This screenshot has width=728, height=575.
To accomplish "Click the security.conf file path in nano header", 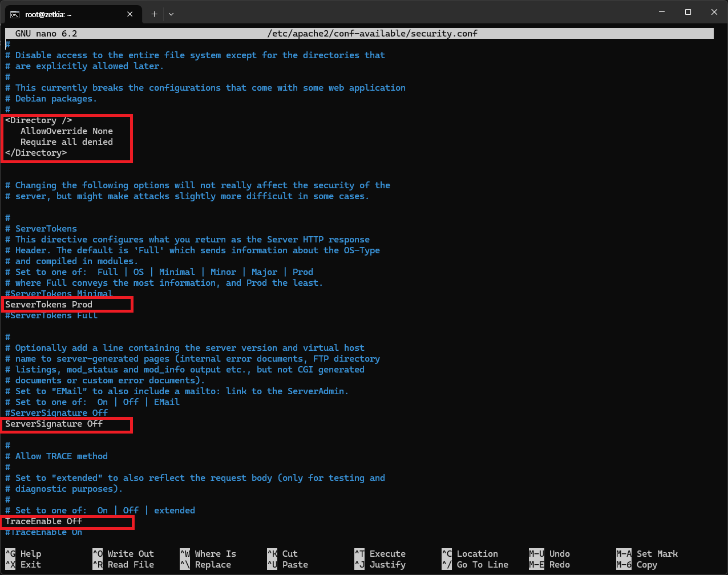I will point(372,34).
